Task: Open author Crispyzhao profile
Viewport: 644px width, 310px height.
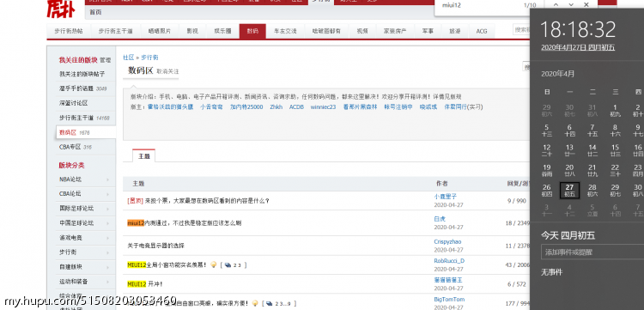Action: 447,242
